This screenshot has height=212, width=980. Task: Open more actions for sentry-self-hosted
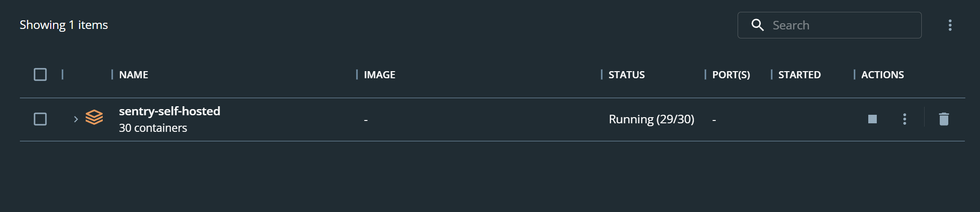[x=904, y=119]
